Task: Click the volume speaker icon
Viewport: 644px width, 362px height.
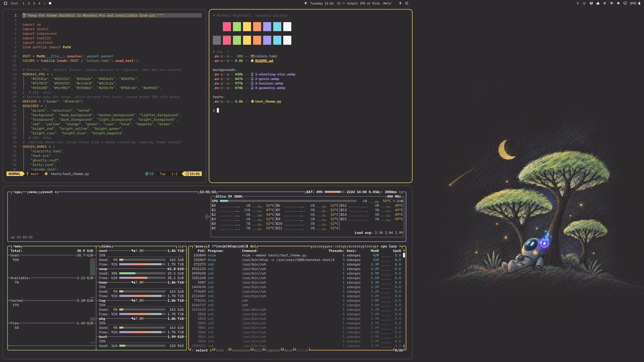Action: pos(618,3)
